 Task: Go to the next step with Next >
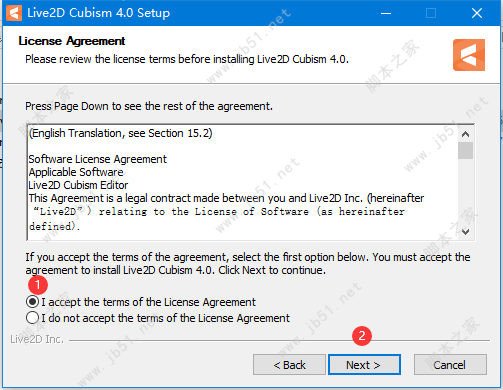364,365
